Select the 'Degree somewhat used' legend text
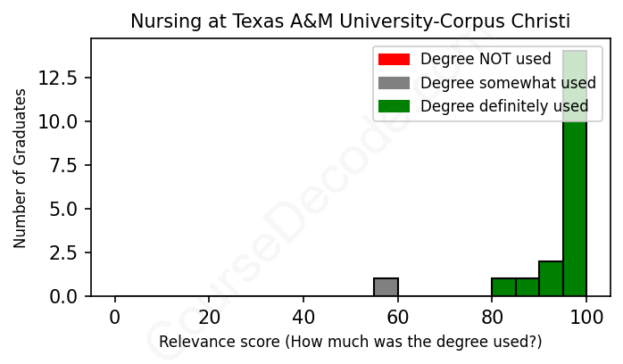This screenshot has width=623, height=364. 508,83
